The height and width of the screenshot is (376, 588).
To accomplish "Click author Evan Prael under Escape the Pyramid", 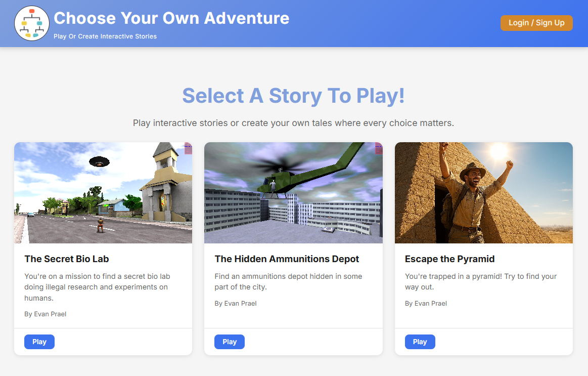I will tap(425, 303).
